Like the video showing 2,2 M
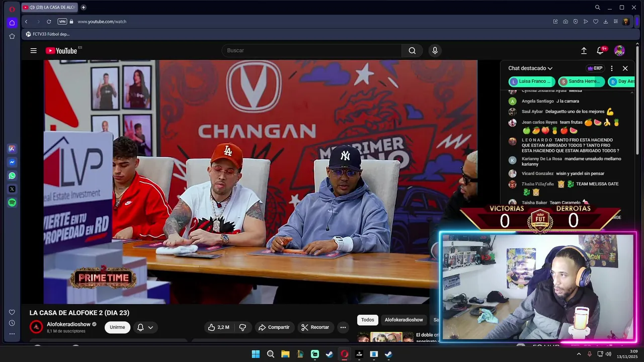 (219, 327)
